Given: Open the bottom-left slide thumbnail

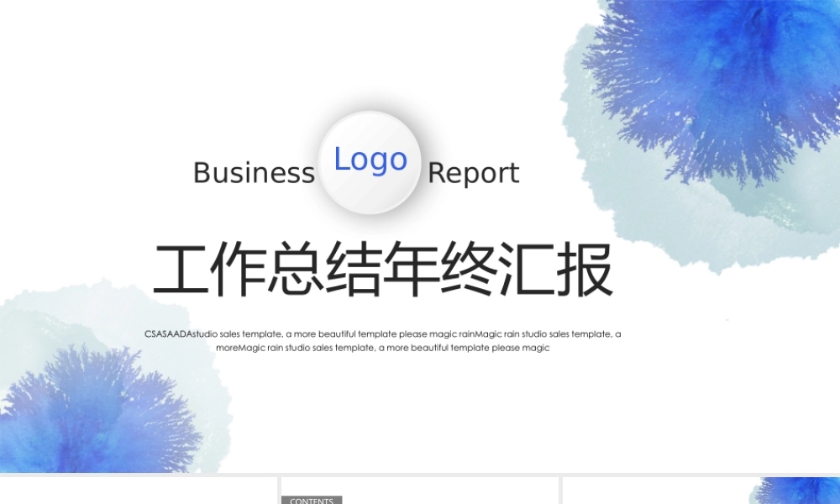Looking at the screenshot, I should coord(138,491).
